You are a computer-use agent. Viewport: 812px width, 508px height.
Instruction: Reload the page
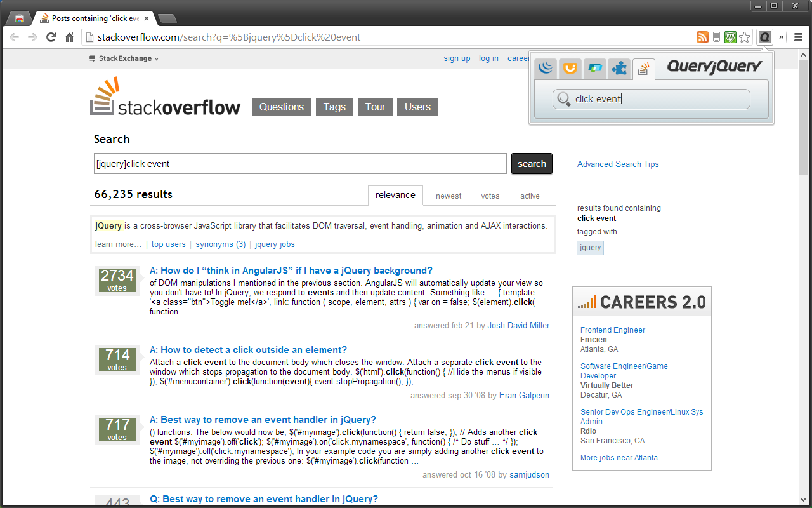pyautogui.click(x=51, y=37)
